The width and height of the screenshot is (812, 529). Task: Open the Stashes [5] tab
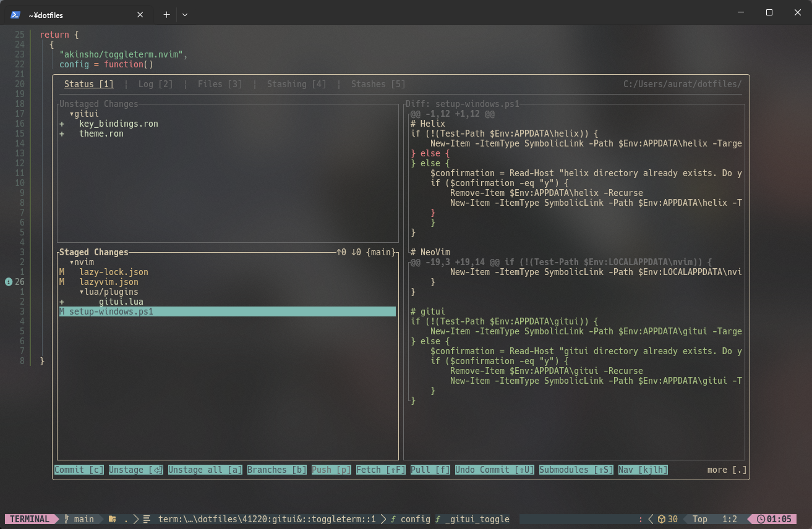(378, 84)
